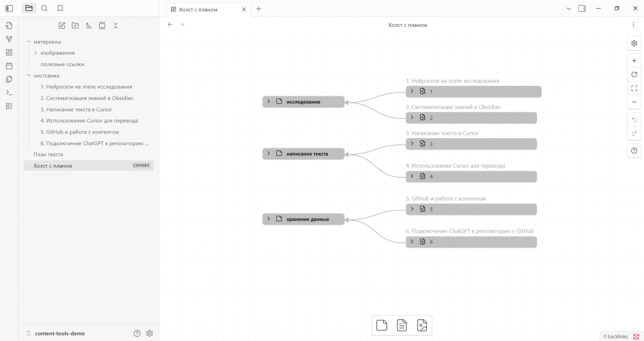Collapse the "материалы" folder
Viewport: 644px width, 341px height.
point(28,42)
